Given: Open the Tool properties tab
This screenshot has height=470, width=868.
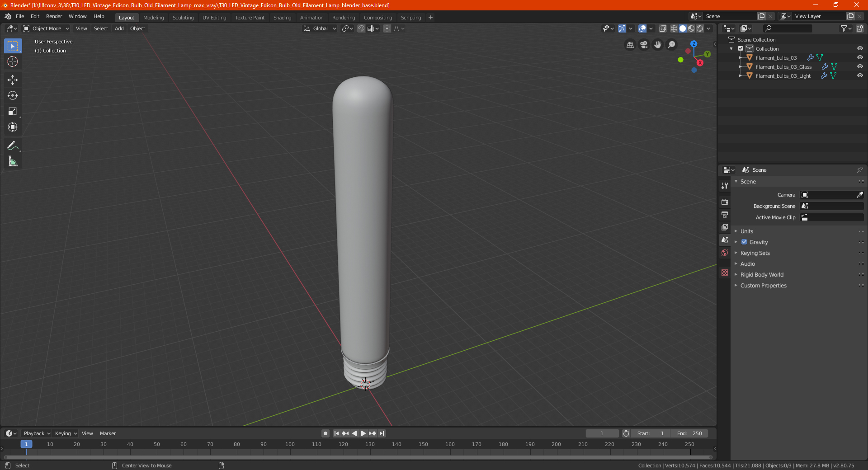Looking at the screenshot, I should pos(725,185).
